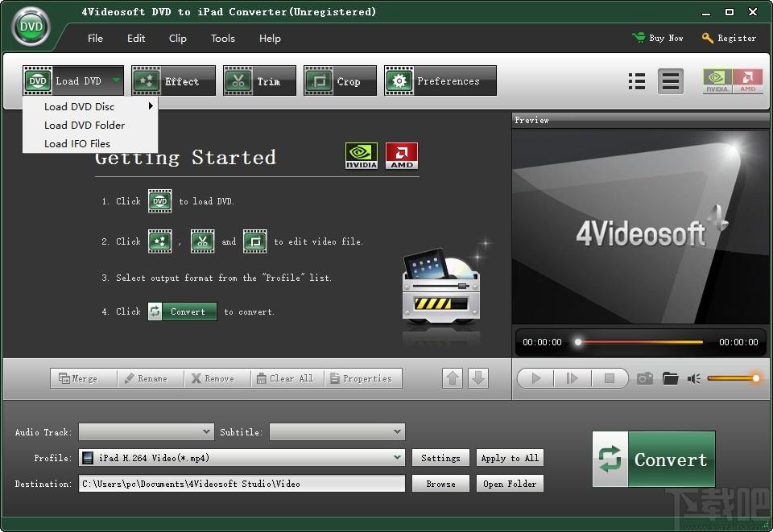Screen dimensions: 773x532
Task: Click the Browse button
Action: (440, 483)
